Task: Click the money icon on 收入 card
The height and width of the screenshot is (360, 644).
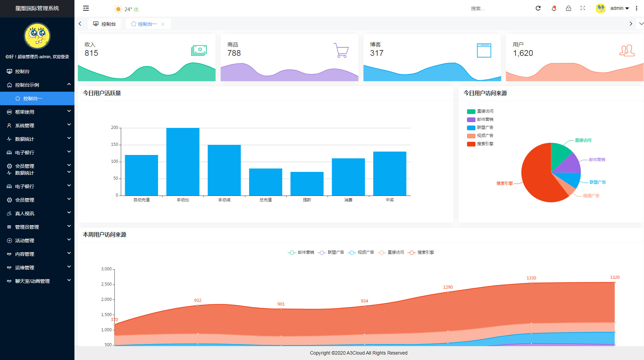Action: (199, 50)
